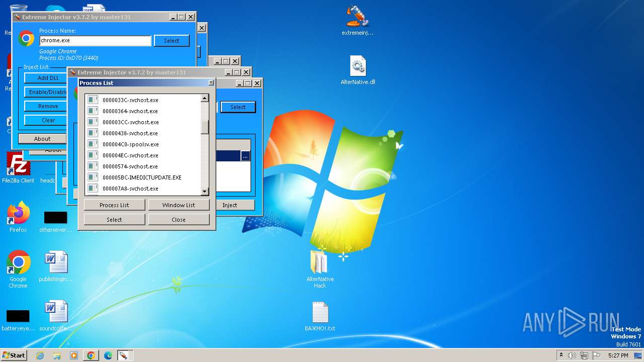The width and height of the screenshot is (644, 362).
Task: Click the taskbar clock showing 5:27 PM
Action: [618, 355]
